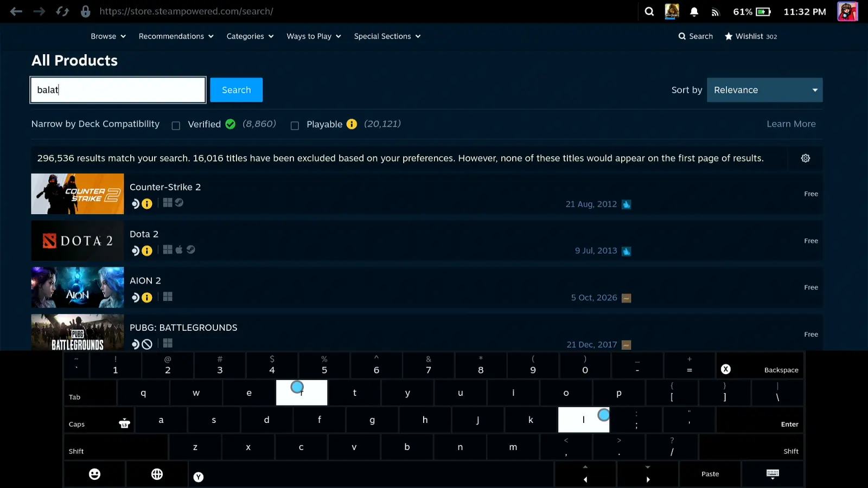Open the AION 2 thumbnail
Screen dimensions: 868x488
tap(78, 287)
